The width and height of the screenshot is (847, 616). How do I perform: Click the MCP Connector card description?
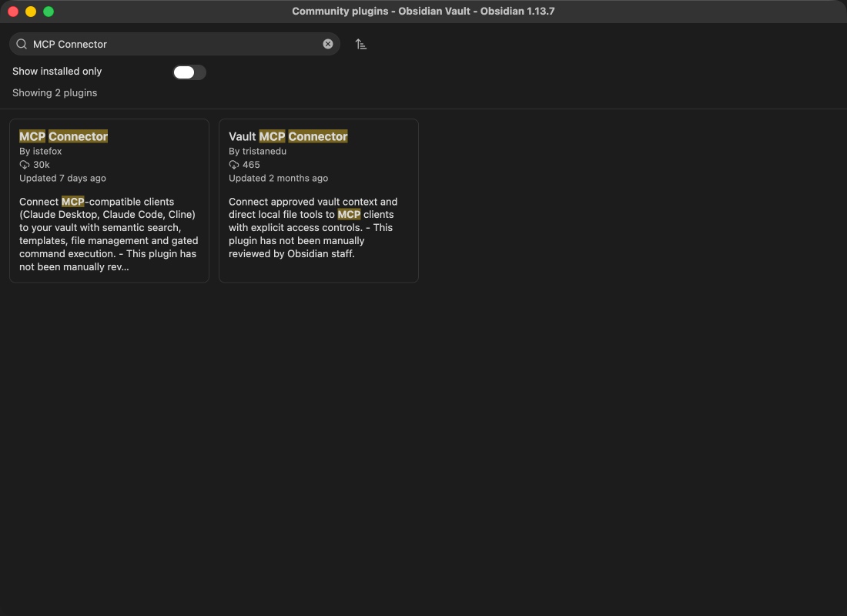pyautogui.click(x=109, y=234)
